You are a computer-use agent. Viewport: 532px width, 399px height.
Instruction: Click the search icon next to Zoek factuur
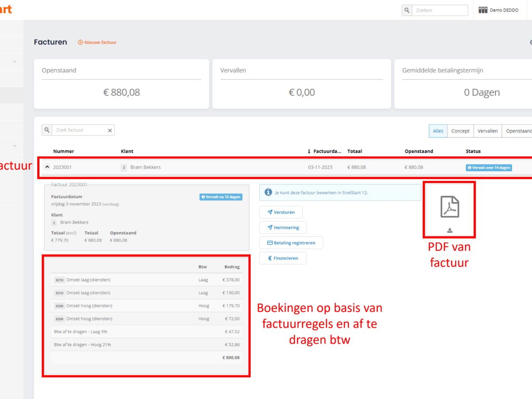point(47,130)
